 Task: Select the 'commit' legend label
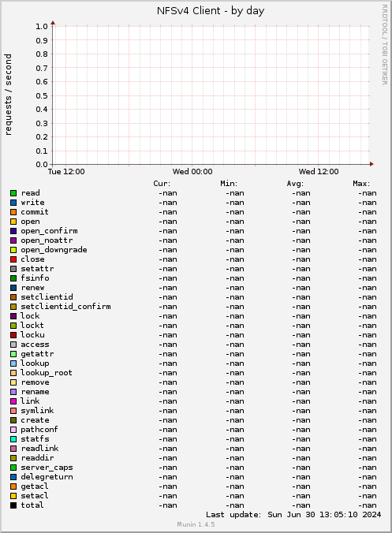[35, 212]
